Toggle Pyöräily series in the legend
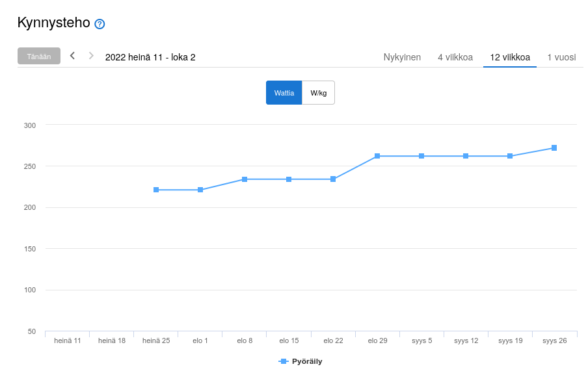The image size is (588, 384). (x=307, y=361)
